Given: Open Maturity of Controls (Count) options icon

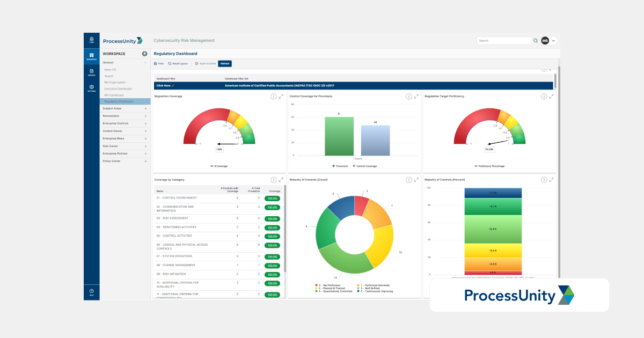Looking at the screenshot, I should 409,180.
